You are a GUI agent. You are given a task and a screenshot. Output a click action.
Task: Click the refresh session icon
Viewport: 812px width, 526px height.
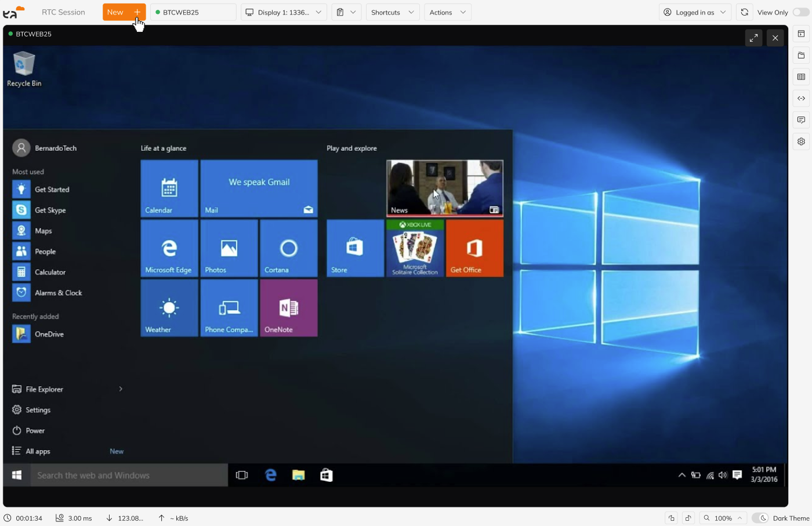pos(745,12)
